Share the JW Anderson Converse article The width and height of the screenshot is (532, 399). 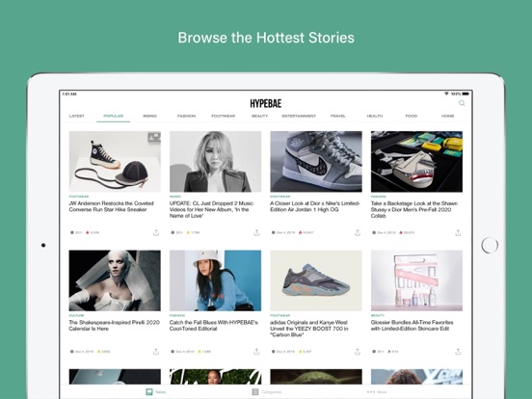click(x=156, y=232)
